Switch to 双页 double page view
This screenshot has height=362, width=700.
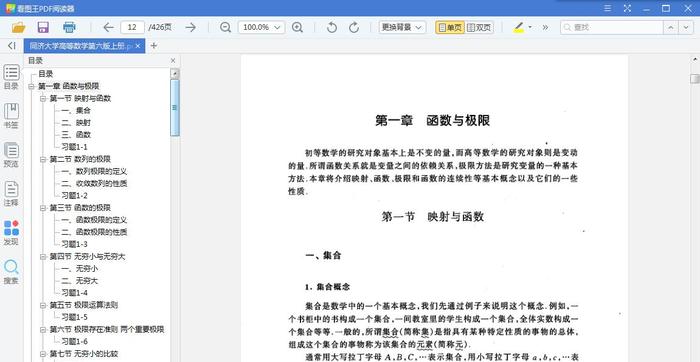click(479, 27)
